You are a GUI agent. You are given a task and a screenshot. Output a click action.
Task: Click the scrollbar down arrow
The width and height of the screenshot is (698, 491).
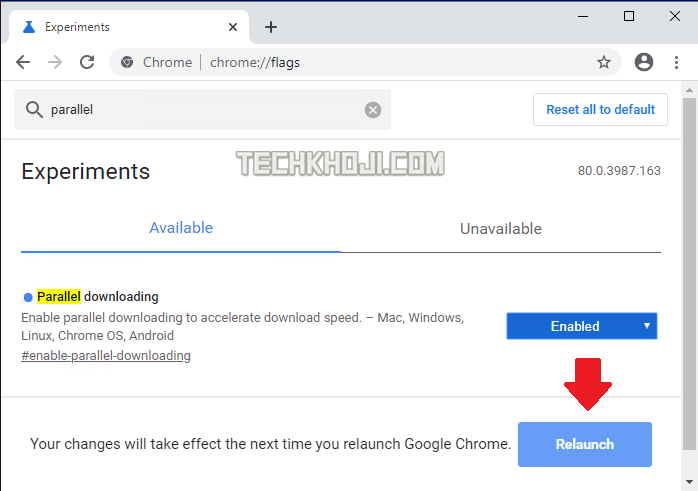click(689, 482)
